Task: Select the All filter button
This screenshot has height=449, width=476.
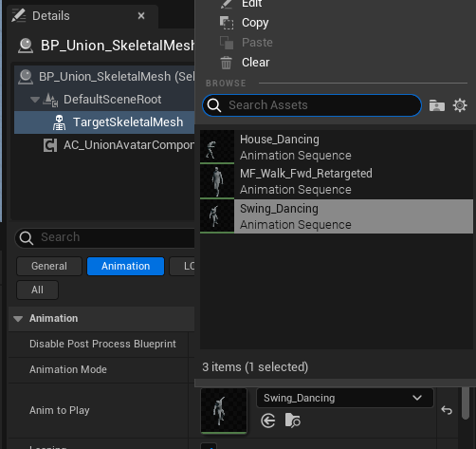Action: click(x=37, y=290)
